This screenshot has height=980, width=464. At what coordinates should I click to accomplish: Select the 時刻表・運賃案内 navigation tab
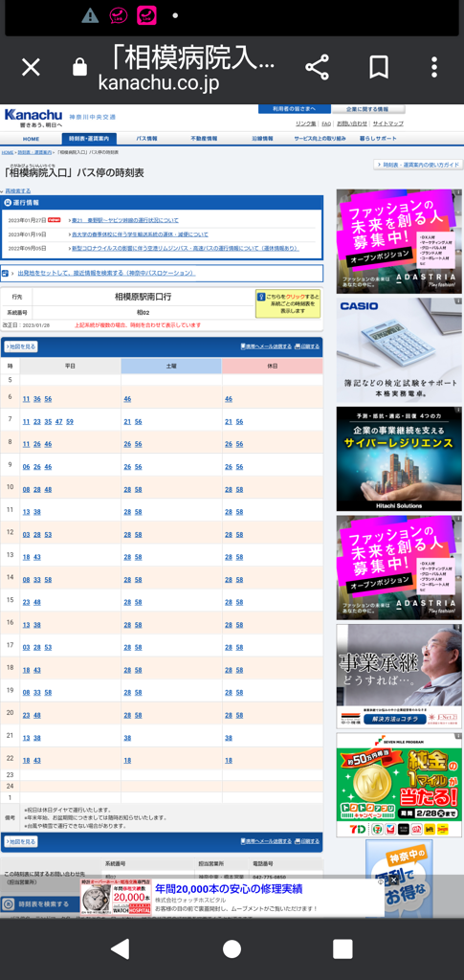pos(89,139)
